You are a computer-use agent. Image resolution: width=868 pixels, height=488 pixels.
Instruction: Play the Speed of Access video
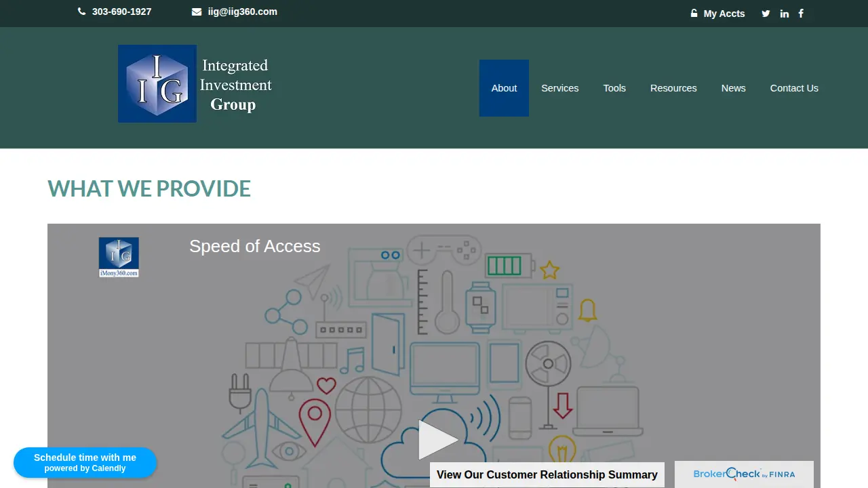(x=437, y=440)
